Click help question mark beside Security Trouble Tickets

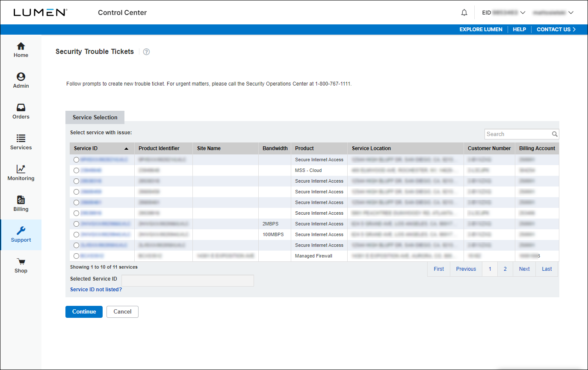[146, 52]
